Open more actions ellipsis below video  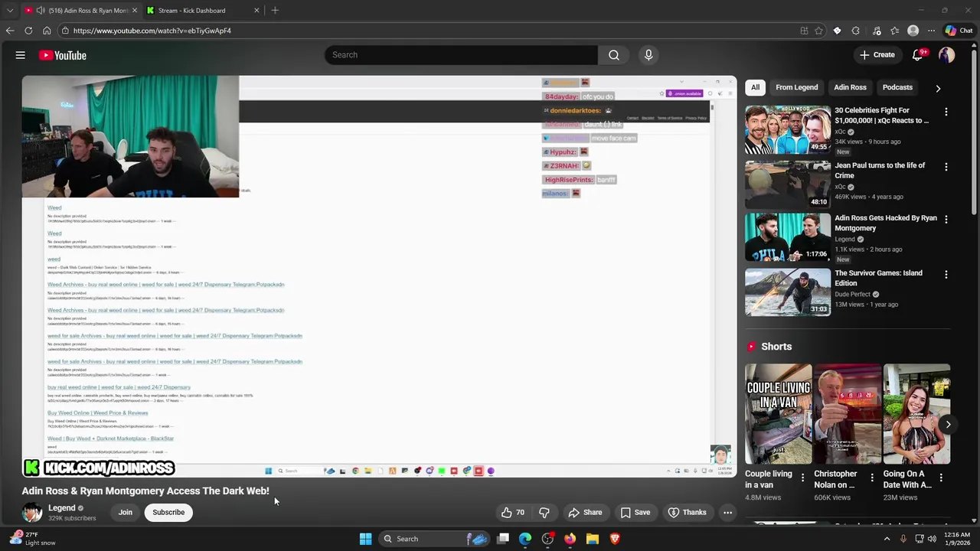point(727,513)
